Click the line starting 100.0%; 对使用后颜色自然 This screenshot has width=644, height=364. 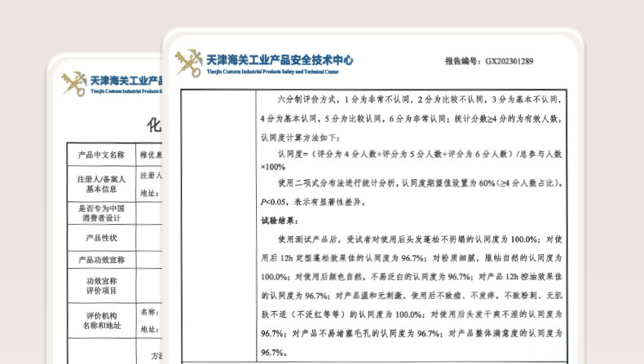(x=411, y=277)
